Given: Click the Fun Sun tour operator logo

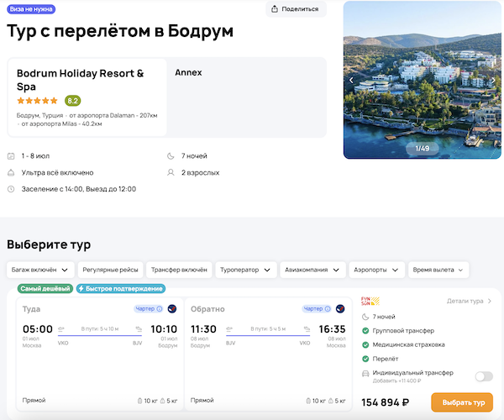Looking at the screenshot, I should coord(370,301).
